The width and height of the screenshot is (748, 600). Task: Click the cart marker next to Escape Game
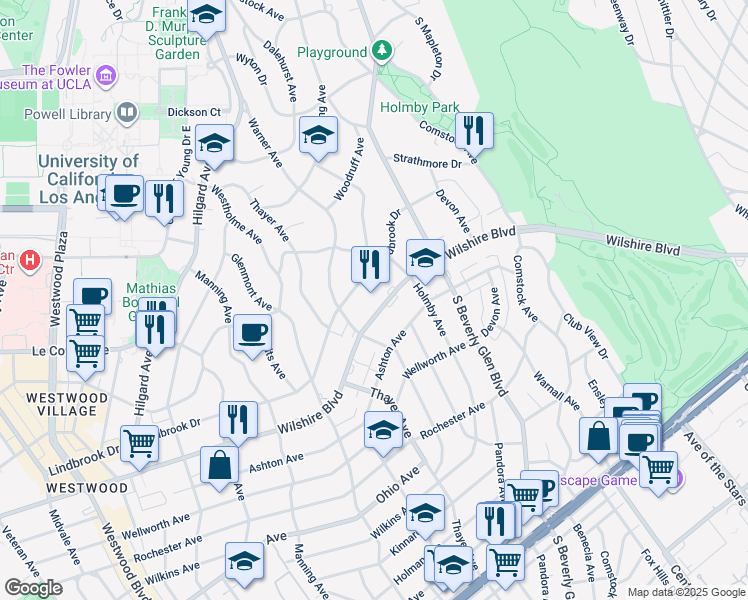click(x=658, y=471)
